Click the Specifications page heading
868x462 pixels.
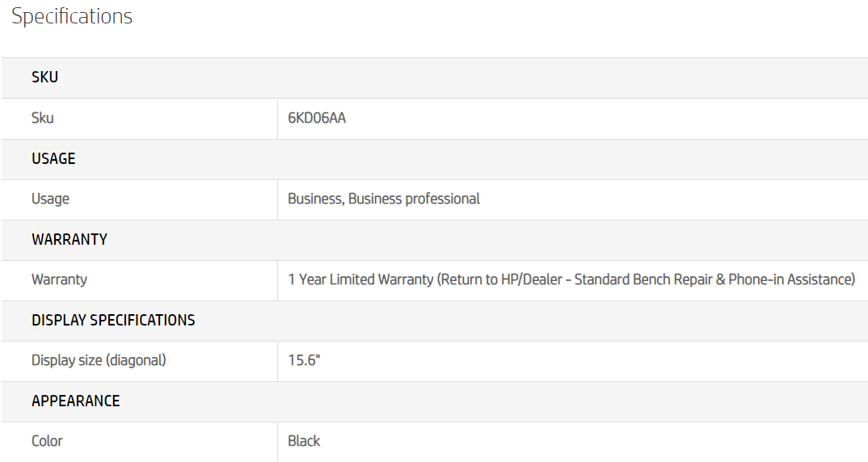(72, 16)
